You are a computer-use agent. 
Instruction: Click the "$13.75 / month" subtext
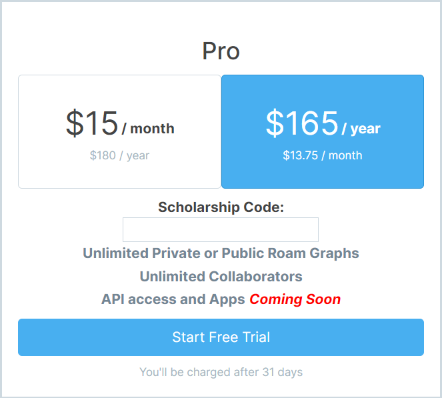click(x=322, y=155)
